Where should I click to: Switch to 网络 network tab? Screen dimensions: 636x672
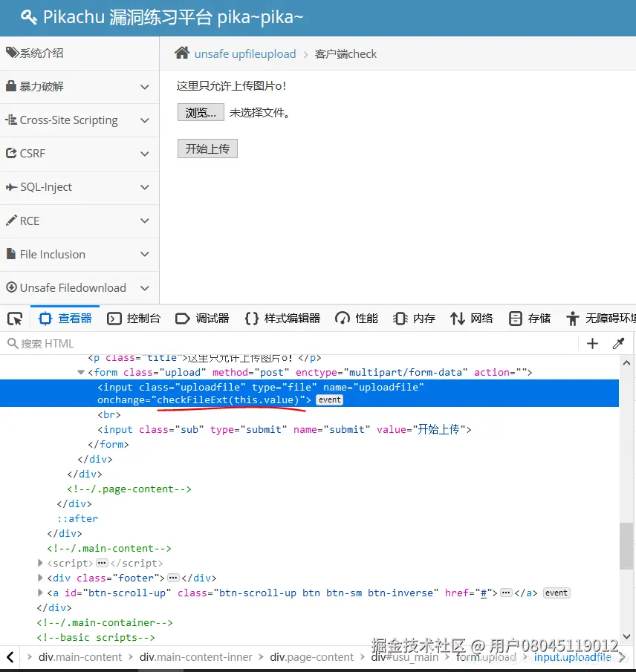tap(472, 319)
